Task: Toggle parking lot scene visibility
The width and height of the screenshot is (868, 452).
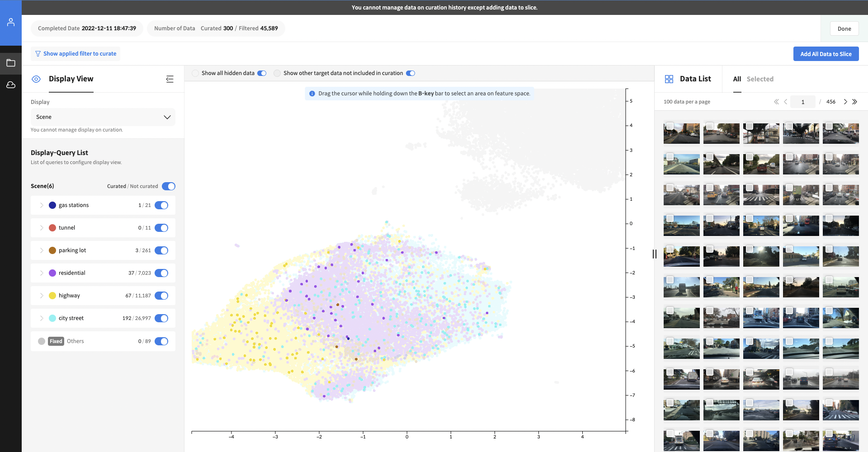Action: point(161,250)
